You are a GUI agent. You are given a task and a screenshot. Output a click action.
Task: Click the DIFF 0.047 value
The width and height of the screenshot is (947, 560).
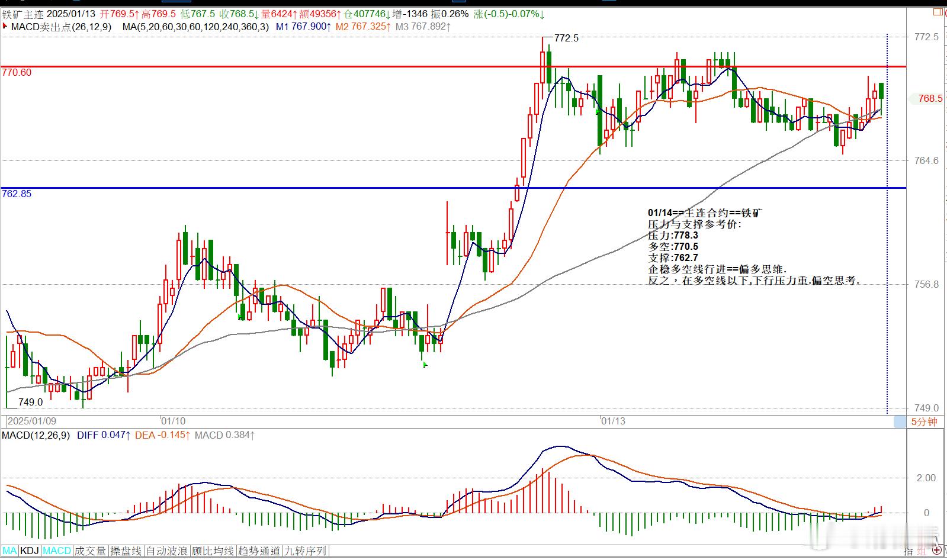(x=104, y=435)
